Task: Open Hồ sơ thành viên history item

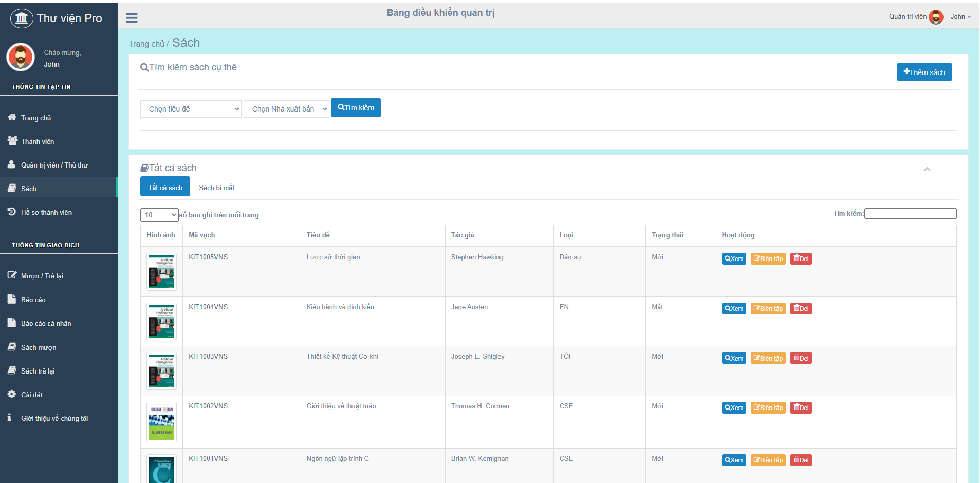Action: 46,212
